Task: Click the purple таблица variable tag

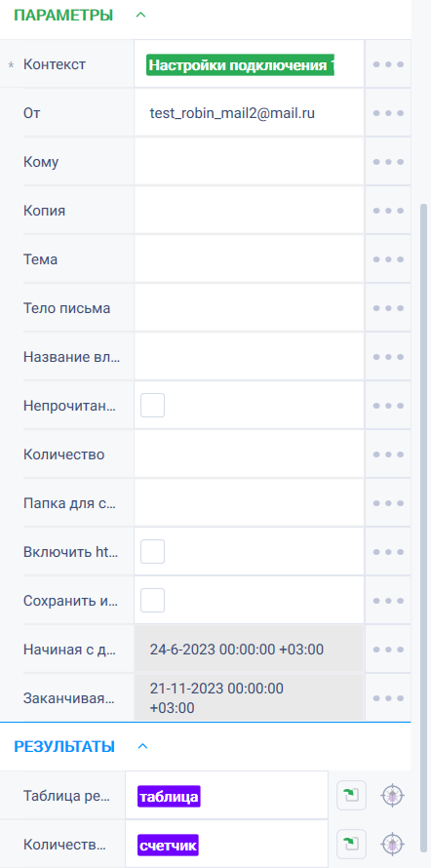Action: coord(169,797)
